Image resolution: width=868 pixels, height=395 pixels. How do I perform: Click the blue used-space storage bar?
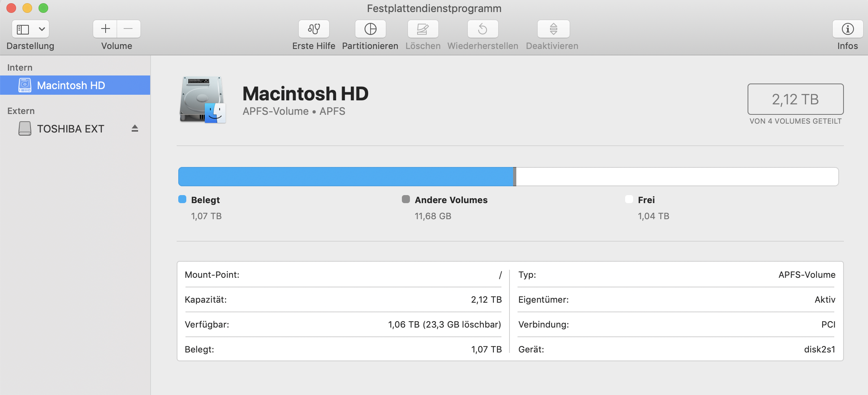pyautogui.click(x=345, y=177)
